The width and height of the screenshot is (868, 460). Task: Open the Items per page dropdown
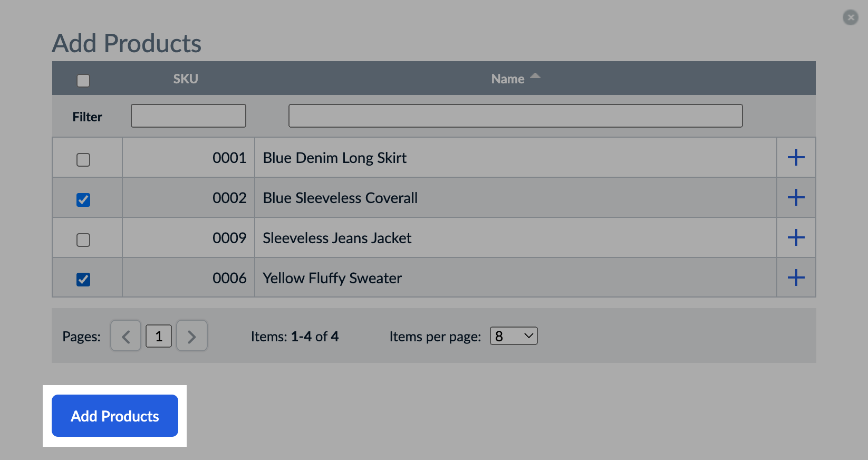point(514,336)
